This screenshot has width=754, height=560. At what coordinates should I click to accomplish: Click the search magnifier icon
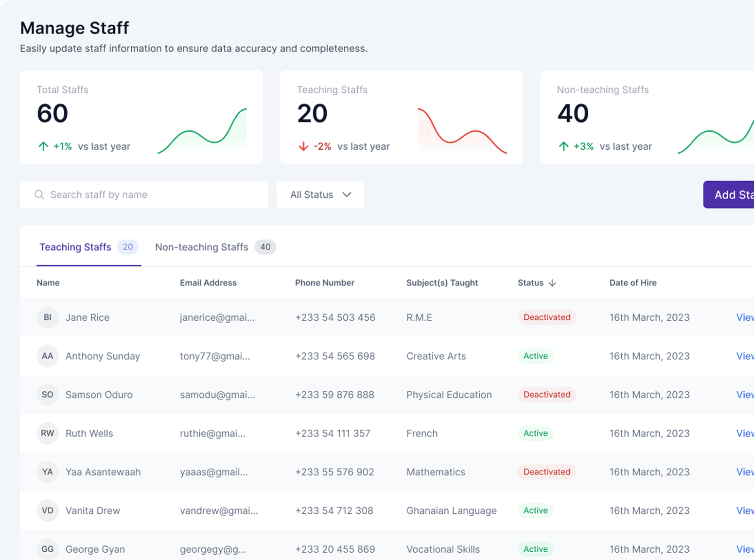coord(39,195)
